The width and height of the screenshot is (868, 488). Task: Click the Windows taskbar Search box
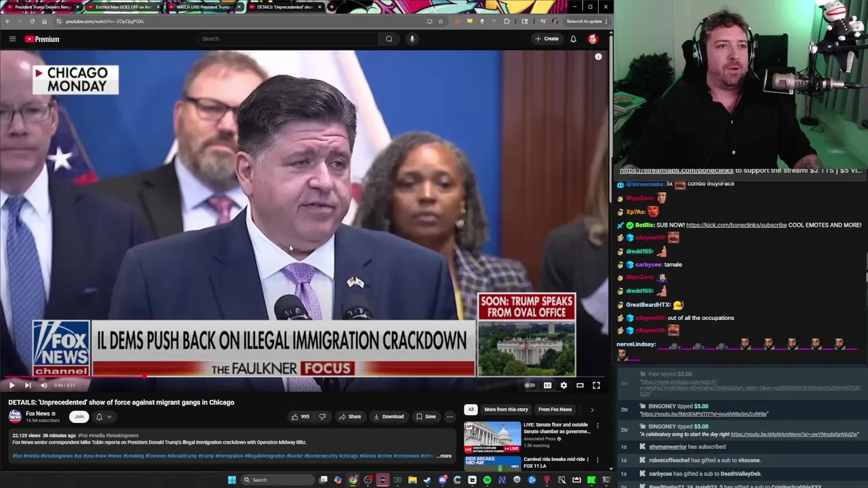[278, 480]
